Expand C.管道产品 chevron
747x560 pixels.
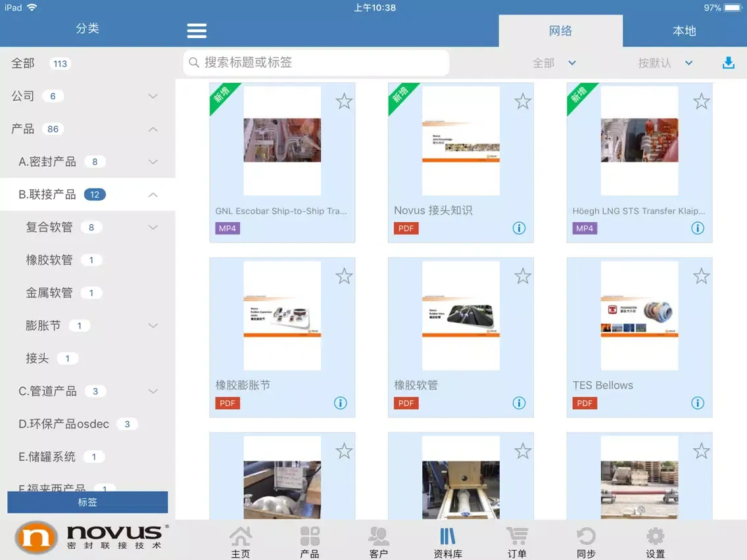(x=153, y=392)
